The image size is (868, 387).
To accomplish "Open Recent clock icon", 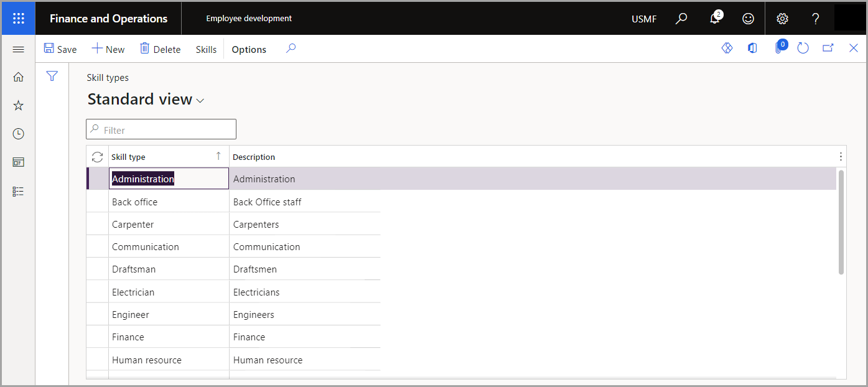I will 18,134.
